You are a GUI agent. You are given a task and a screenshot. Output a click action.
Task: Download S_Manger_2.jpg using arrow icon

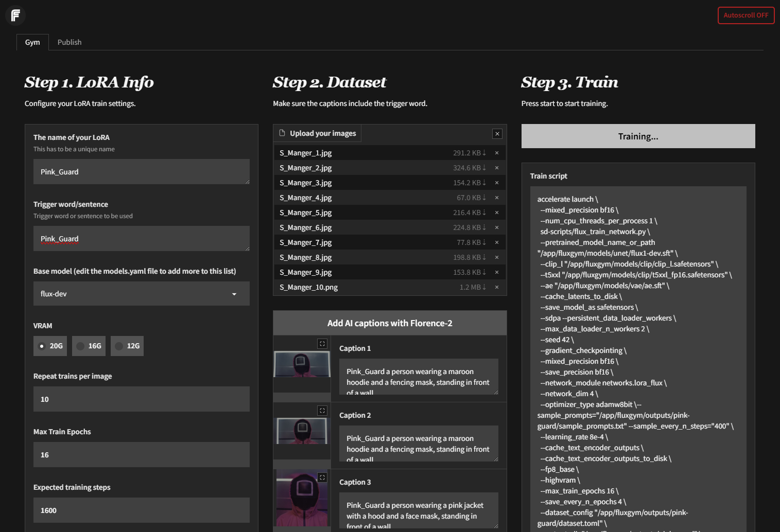484,168
